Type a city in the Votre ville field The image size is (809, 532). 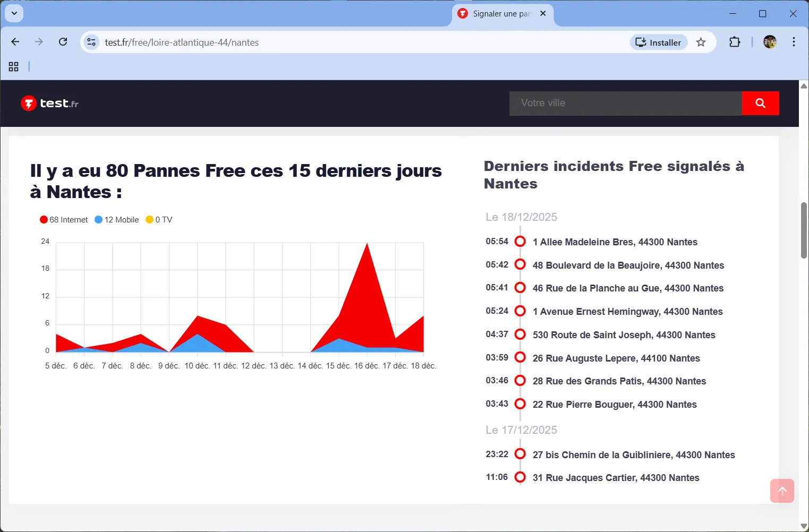pos(625,103)
